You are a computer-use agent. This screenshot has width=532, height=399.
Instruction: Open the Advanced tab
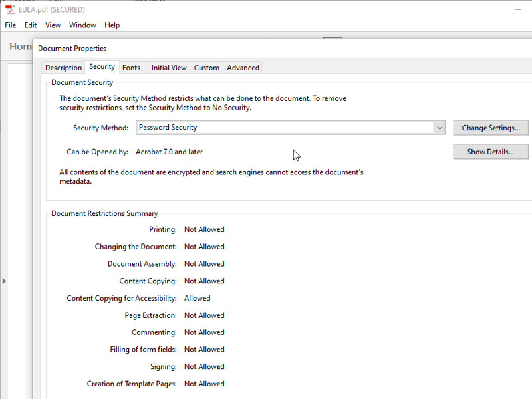[x=243, y=68]
